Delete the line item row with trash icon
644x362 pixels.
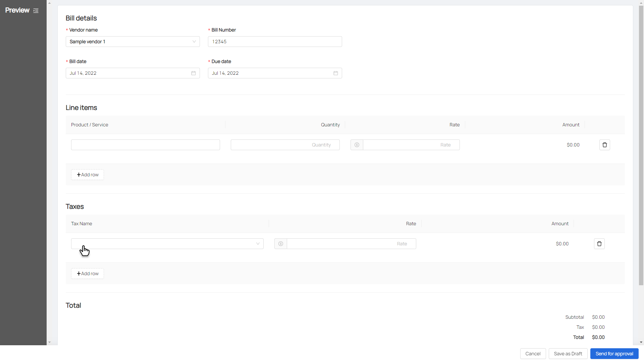tap(604, 145)
